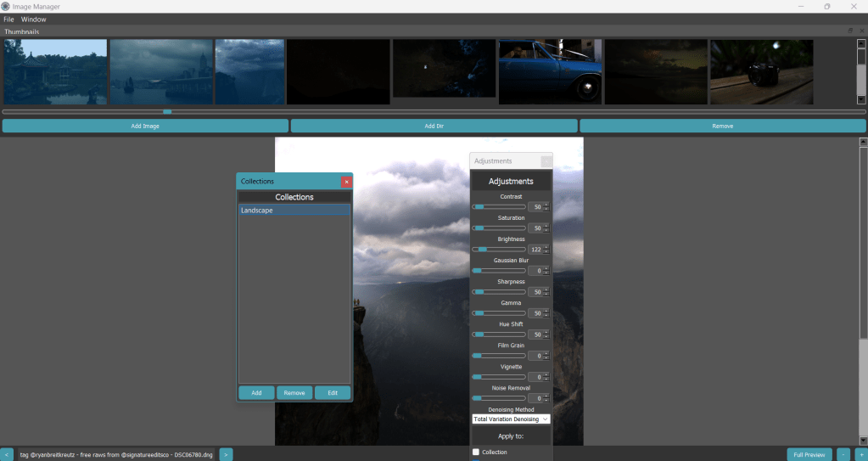Close the Thumbnails dock panel

click(x=861, y=31)
